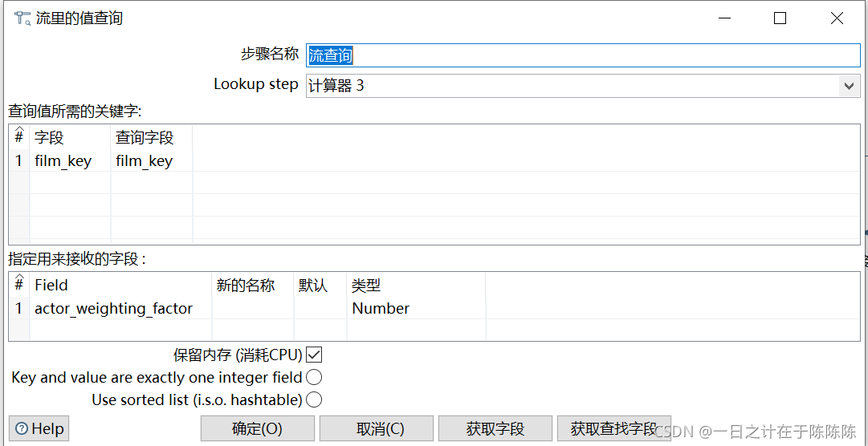Select the Number type cell
This screenshot has width=868, height=446.
[x=416, y=308]
